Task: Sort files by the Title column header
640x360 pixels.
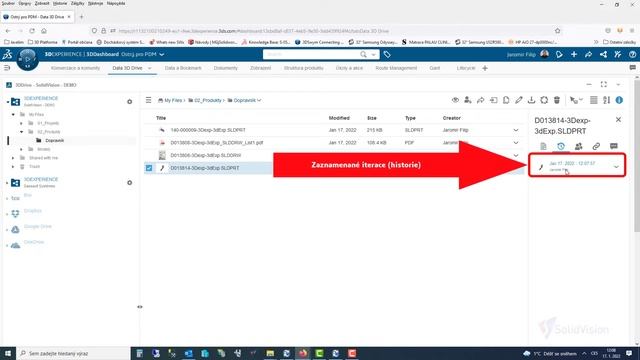Action: (161, 118)
